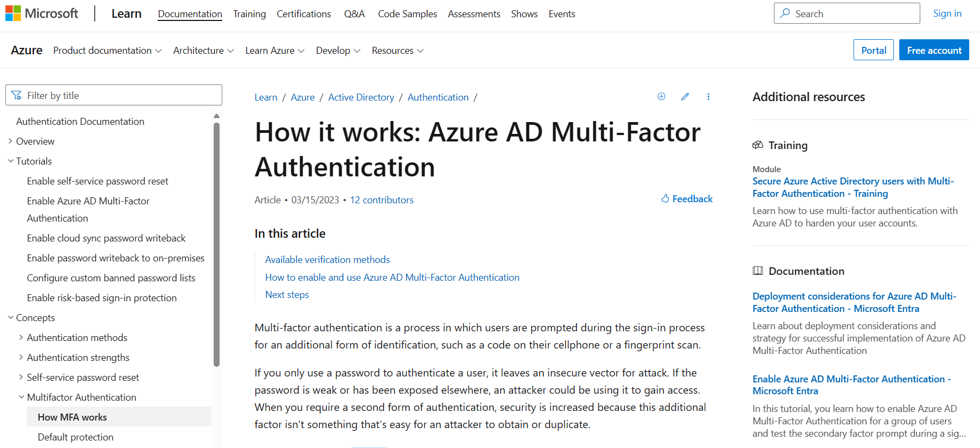Click the Learn brand link
Viewport: 980px width, 448px height.
click(126, 13)
